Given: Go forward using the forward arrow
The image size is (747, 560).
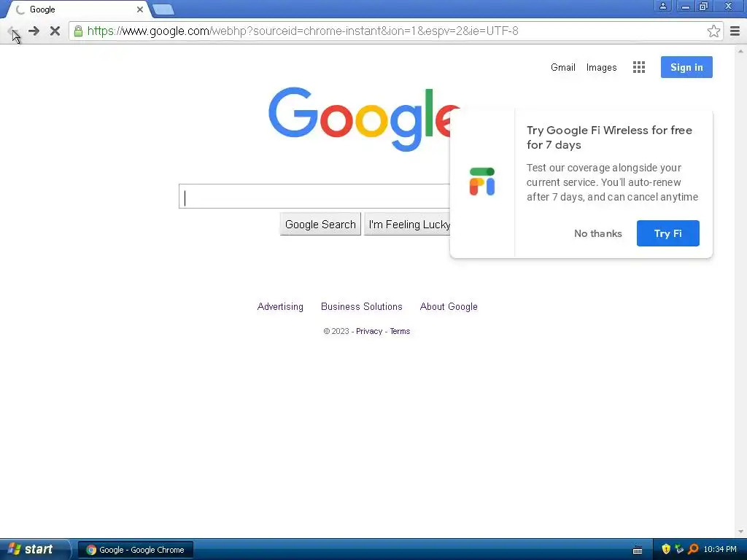Looking at the screenshot, I should pos(34,31).
